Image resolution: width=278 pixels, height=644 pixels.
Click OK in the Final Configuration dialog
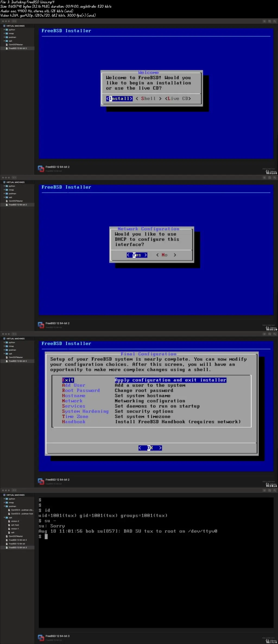coord(150,448)
